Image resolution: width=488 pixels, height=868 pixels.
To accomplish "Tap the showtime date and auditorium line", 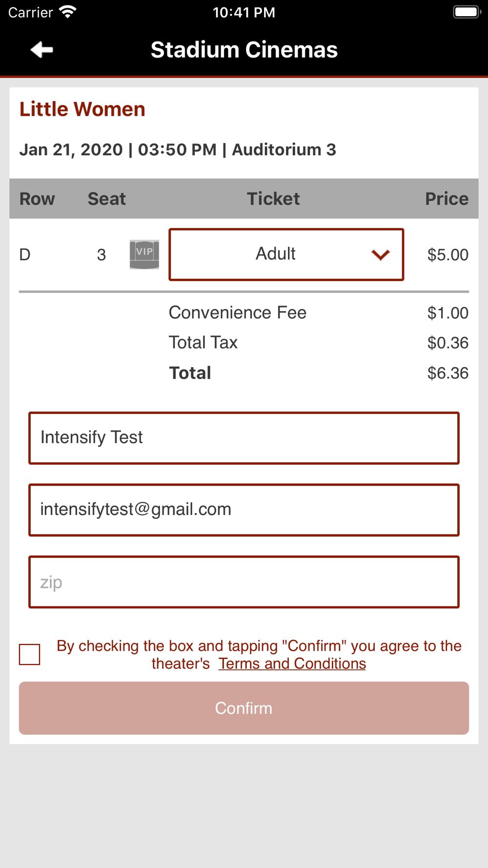I will [178, 149].
